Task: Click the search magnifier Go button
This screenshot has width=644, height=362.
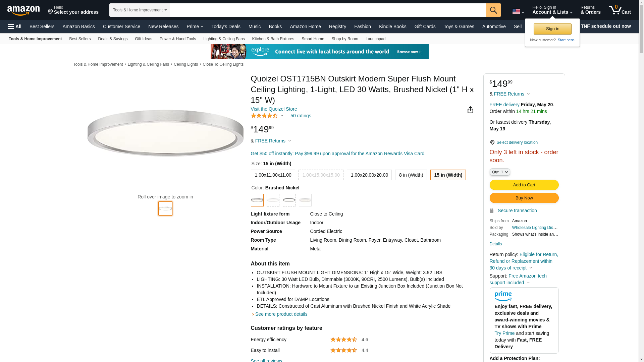Action: pos(493,10)
